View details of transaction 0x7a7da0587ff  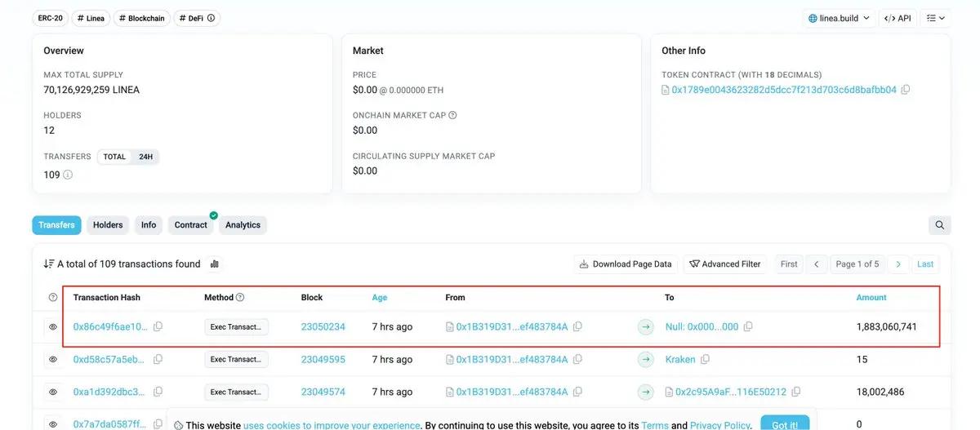pyautogui.click(x=53, y=424)
